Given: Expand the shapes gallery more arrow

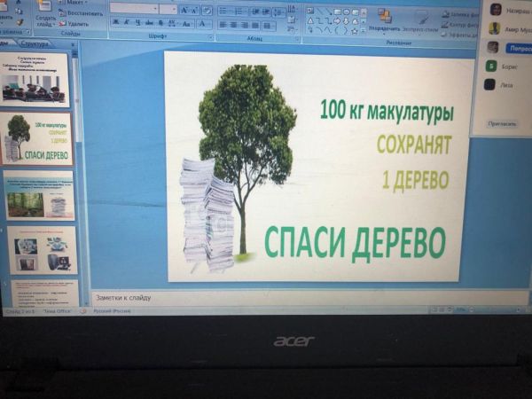Looking at the screenshot, I should [x=364, y=30].
